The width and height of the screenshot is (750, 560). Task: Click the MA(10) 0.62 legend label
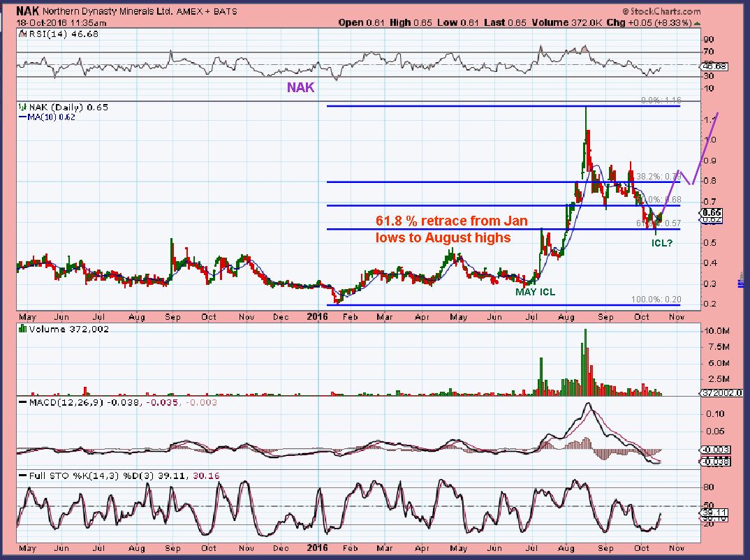tap(51, 117)
